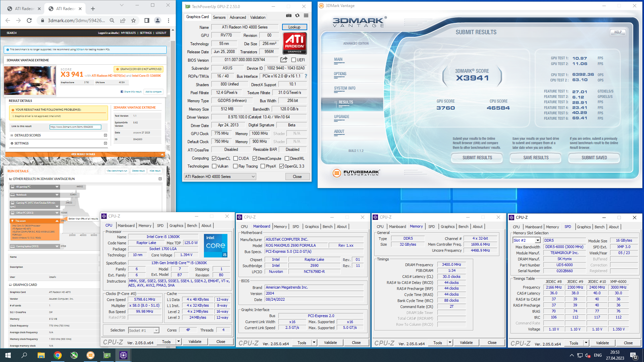
Task: Click Windows Start button
Action: point(8,355)
